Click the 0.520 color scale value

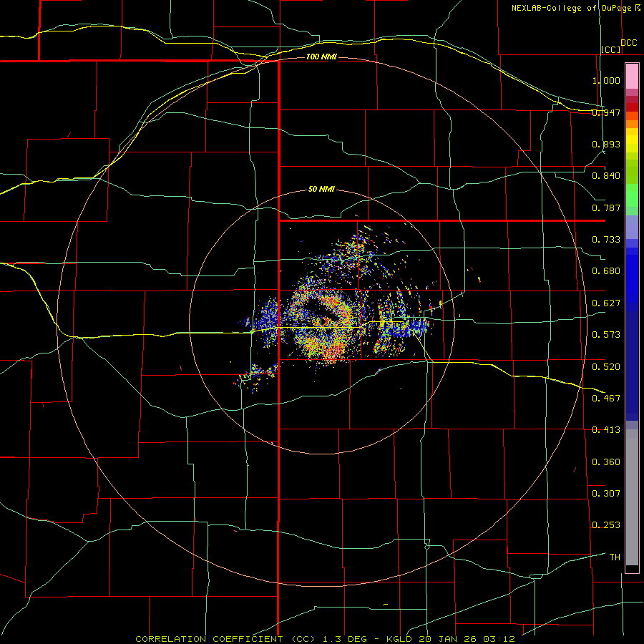coord(606,367)
